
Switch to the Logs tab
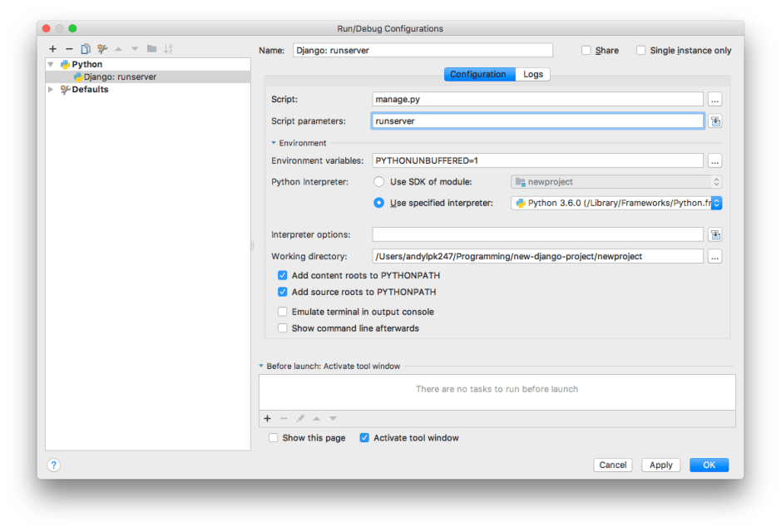pos(533,74)
